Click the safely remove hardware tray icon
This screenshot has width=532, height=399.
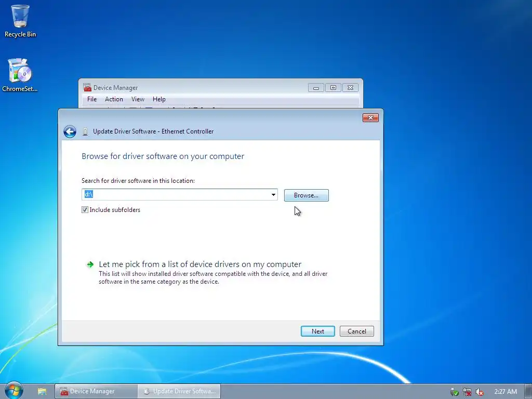454,392
